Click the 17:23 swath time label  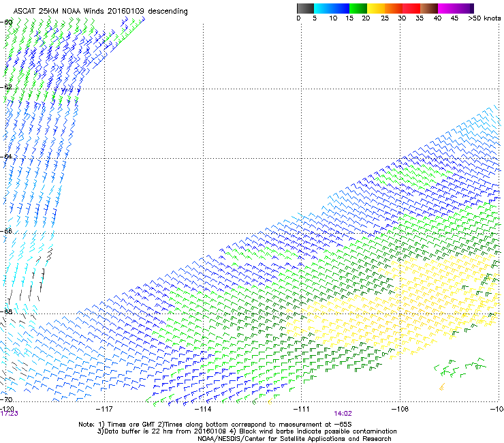pos(10,414)
